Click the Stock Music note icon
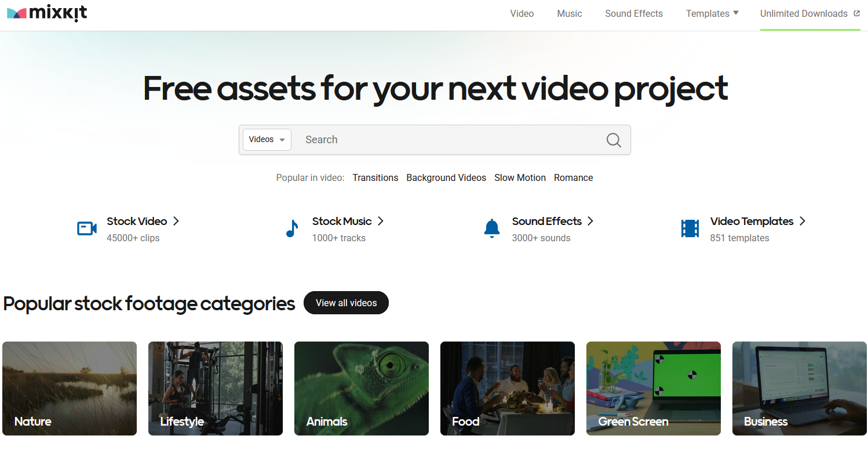The image size is (868, 461). 292,228
